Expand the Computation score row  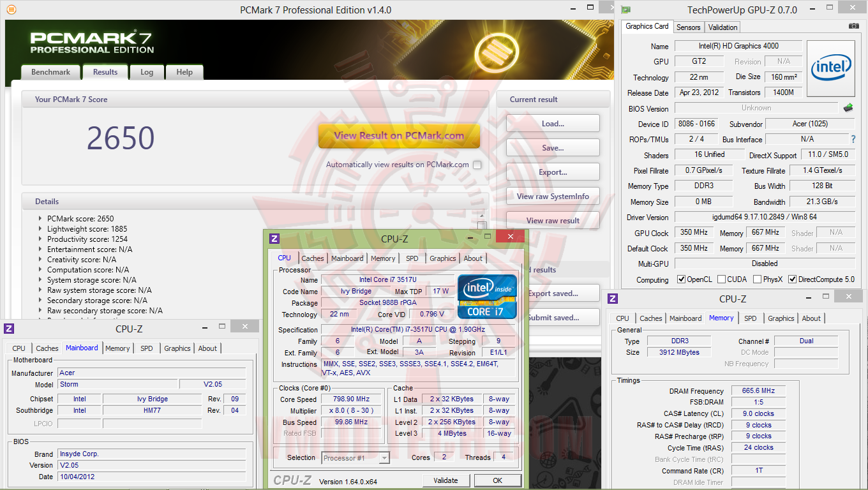[40, 270]
